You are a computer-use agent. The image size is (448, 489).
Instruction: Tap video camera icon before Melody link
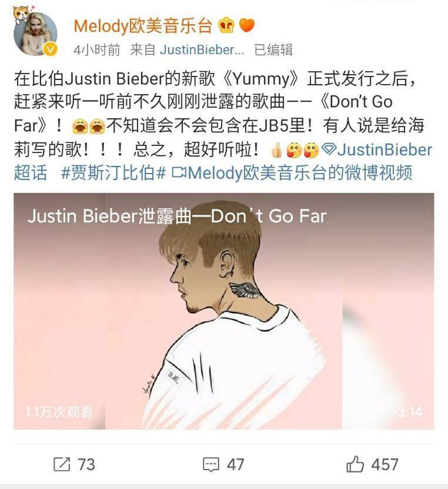pos(179,172)
